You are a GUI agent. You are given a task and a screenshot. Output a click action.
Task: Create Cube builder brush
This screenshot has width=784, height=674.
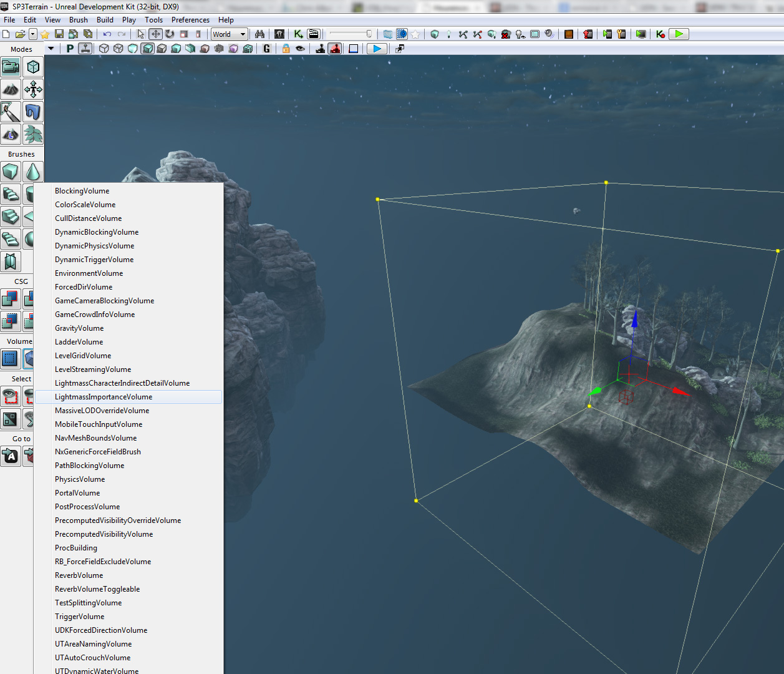point(11,171)
